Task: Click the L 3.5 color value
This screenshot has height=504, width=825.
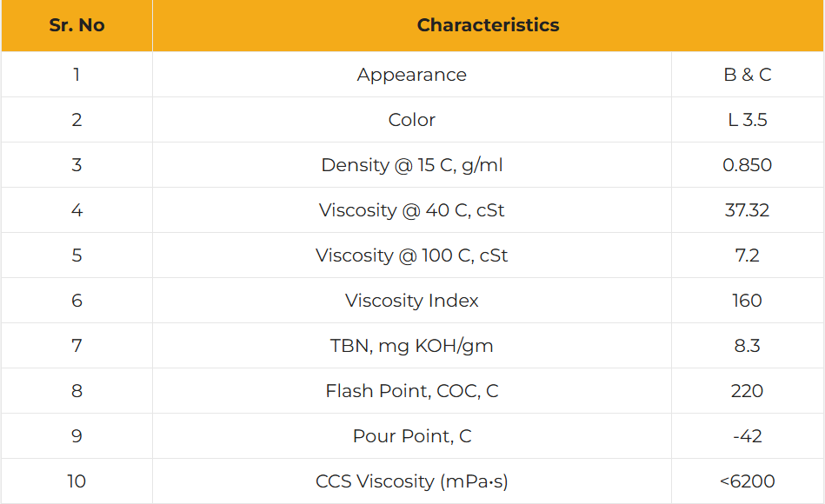Action: click(x=747, y=119)
